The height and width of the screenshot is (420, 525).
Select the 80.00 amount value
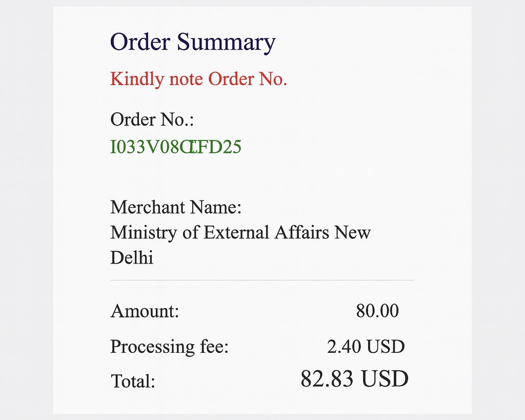[x=377, y=311]
